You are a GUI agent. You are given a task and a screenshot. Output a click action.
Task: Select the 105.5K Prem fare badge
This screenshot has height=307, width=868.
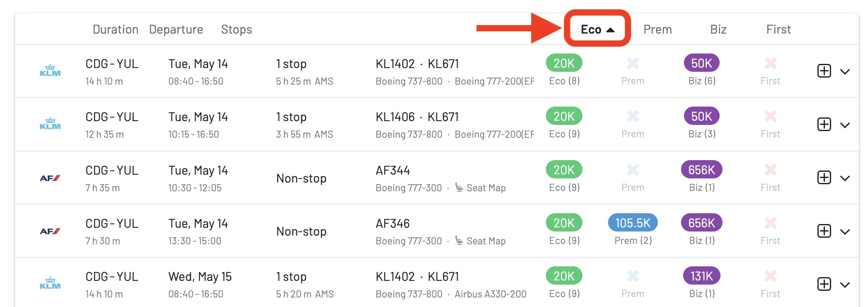[x=633, y=223]
